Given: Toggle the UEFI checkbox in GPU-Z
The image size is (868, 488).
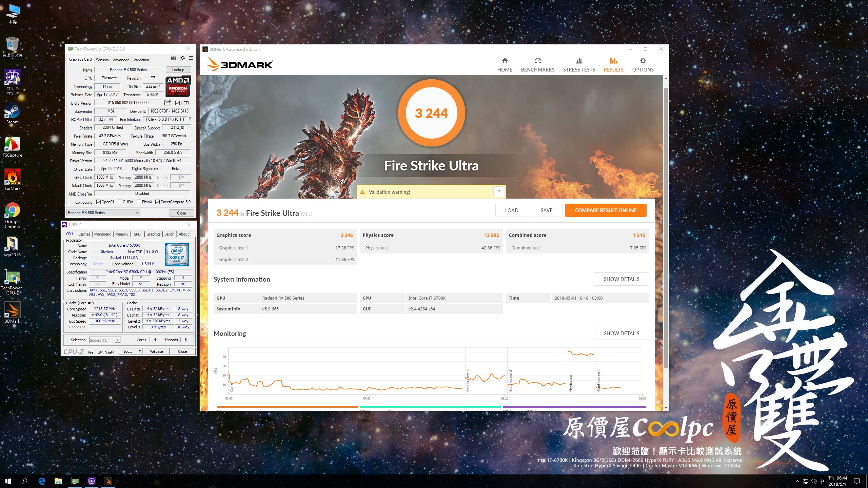Looking at the screenshot, I should [x=177, y=103].
